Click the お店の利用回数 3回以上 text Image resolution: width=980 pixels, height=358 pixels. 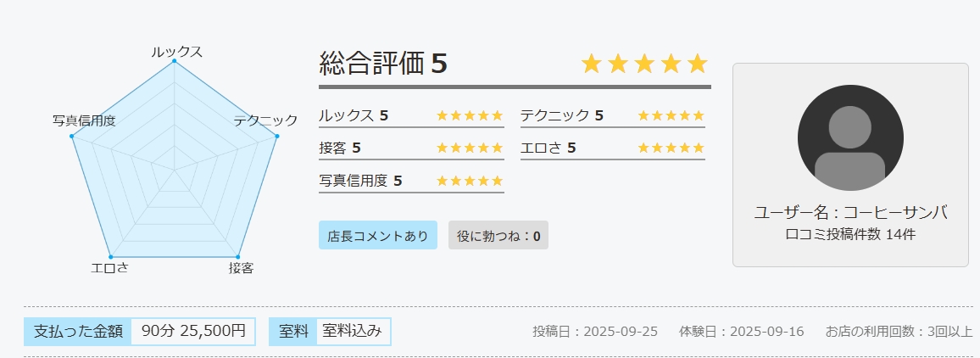[x=899, y=331]
